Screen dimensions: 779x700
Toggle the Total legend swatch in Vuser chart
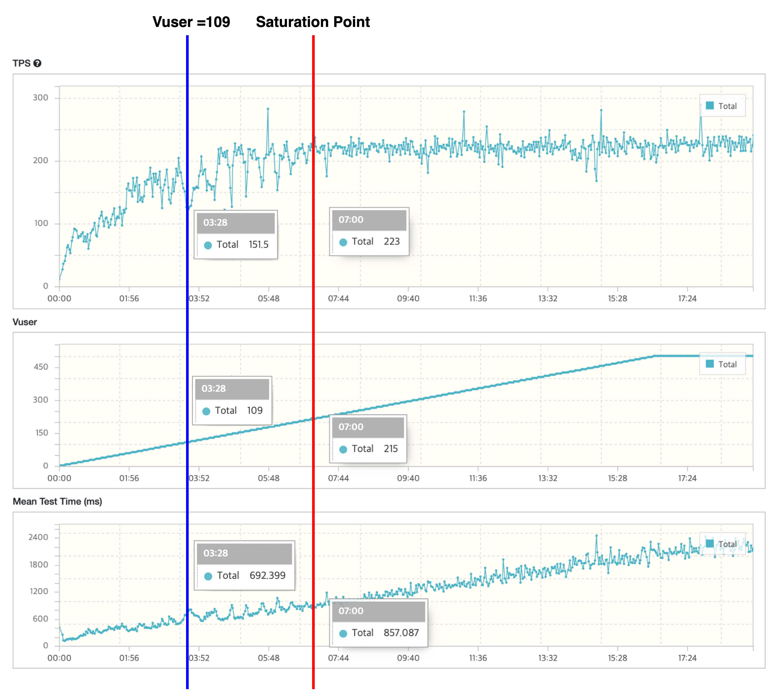tap(710, 364)
